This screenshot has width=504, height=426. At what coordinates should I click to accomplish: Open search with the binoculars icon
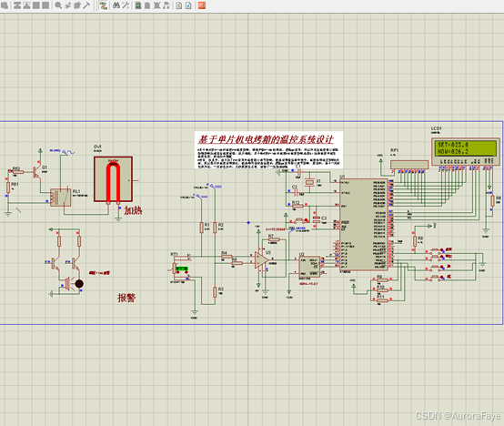coord(116,5)
